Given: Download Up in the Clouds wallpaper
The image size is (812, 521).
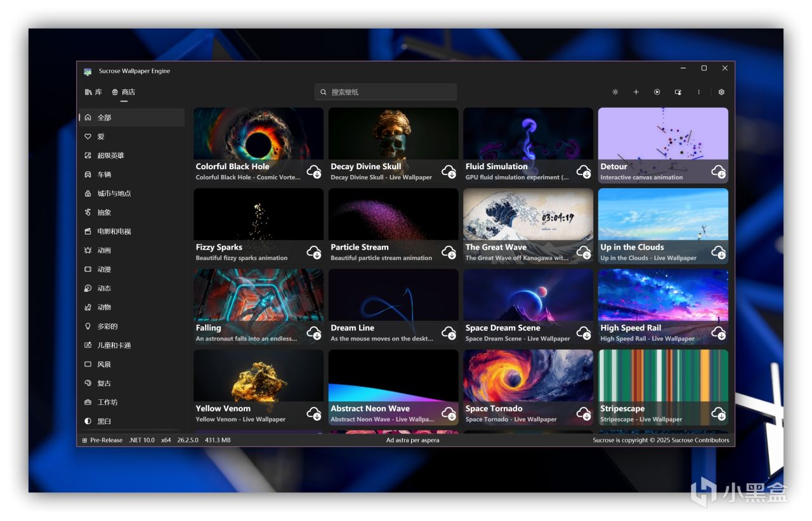Looking at the screenshot, I should point(719,252).
